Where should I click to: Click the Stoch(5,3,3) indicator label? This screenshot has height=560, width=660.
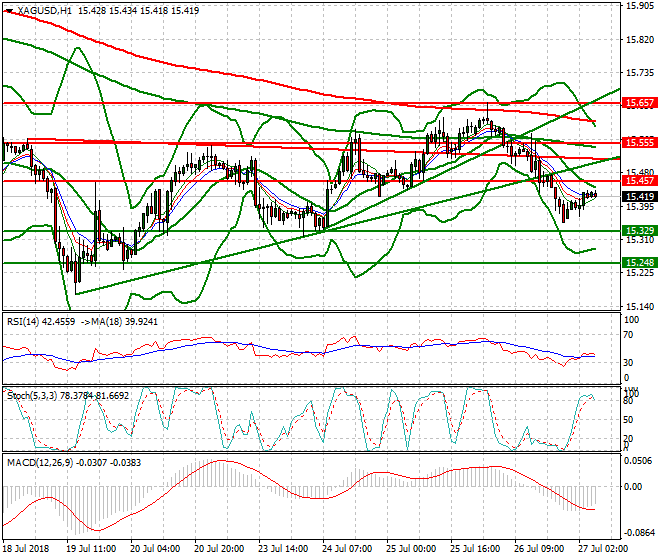(x=32, y=396)
